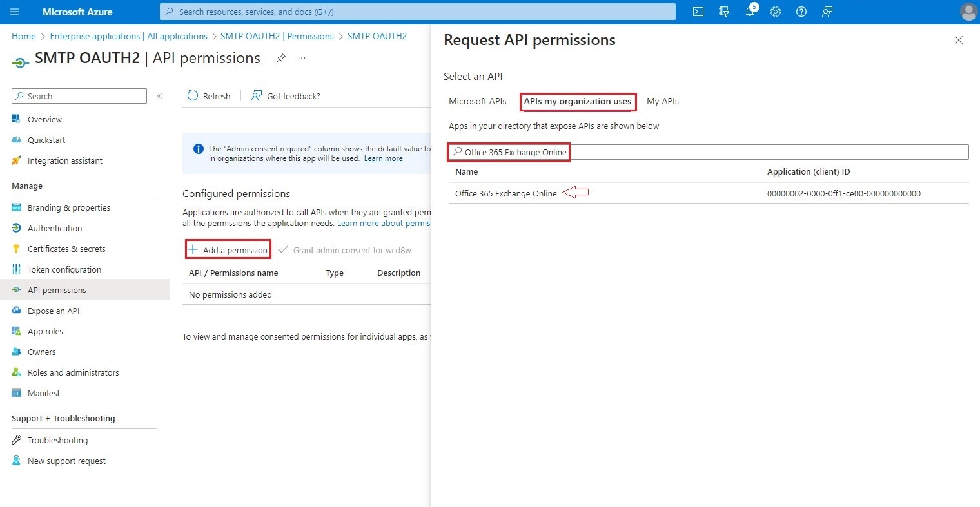Open your account avatar menu
This screenshot has width=980, height=507.
coord(968,12)
